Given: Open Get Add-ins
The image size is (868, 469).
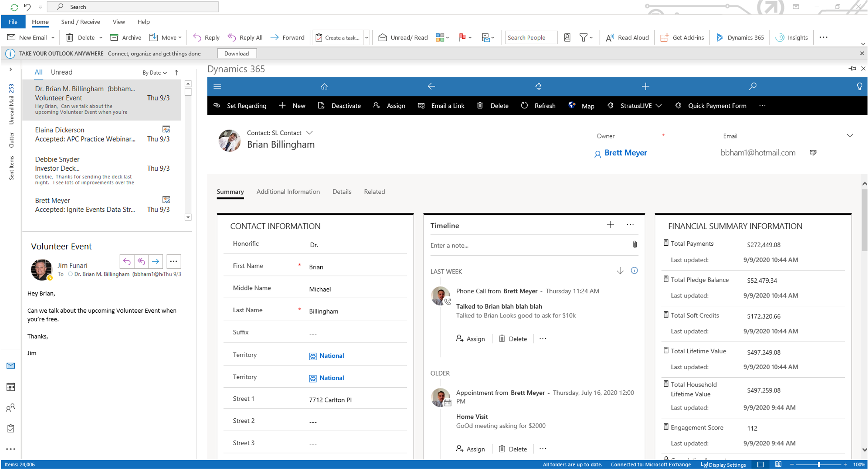Looking at the screenshot, I should [682, 37].
